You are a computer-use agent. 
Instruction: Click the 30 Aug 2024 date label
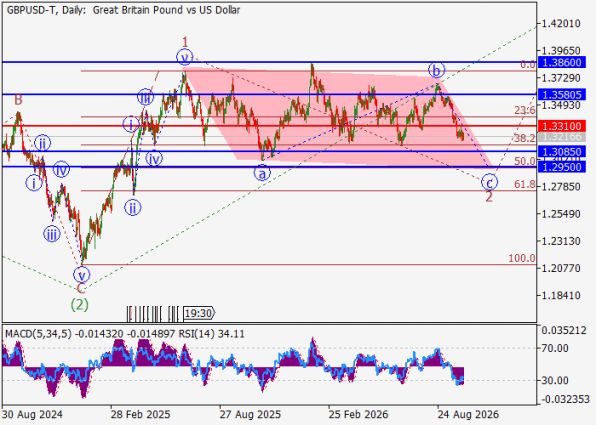[x=32, y=414]
